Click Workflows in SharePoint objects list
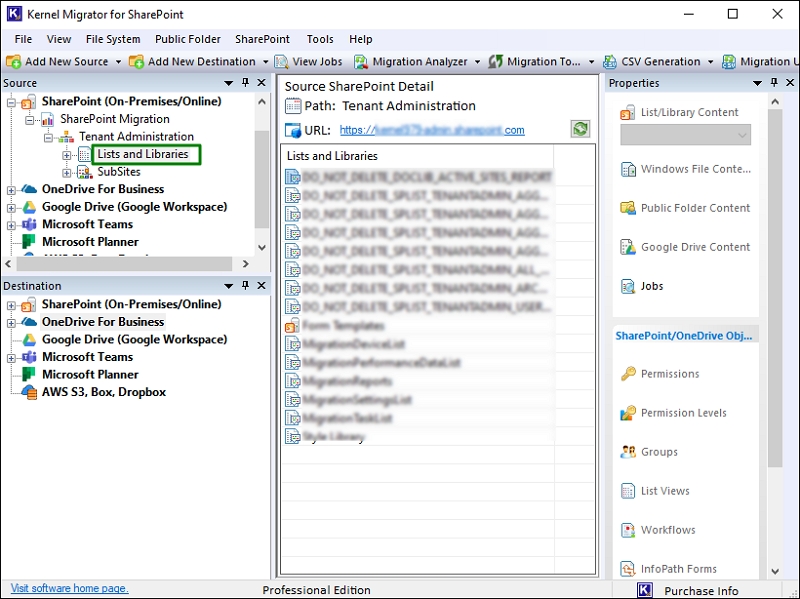The height and width of the screenshot is (599, 800). [x=667, y=530]
